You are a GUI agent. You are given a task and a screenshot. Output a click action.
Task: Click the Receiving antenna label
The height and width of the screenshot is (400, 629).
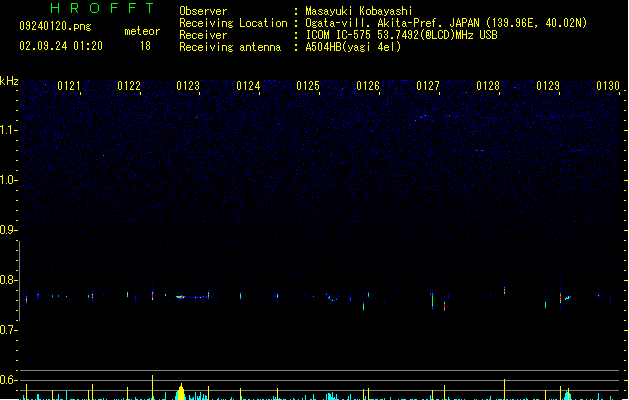(230, 47)
